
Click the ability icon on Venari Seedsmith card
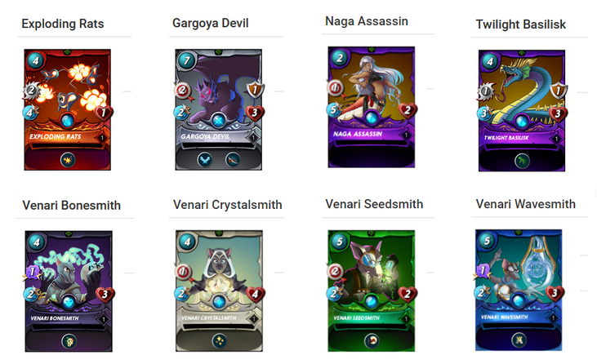coord(372,341)
